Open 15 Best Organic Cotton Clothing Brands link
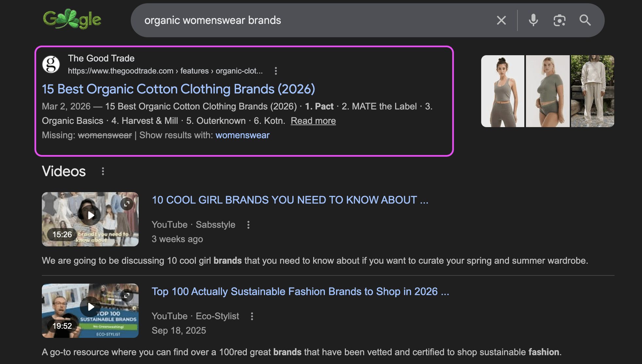Image resolution: width=642 pixels, height=364 pixels. pos(178,89)
